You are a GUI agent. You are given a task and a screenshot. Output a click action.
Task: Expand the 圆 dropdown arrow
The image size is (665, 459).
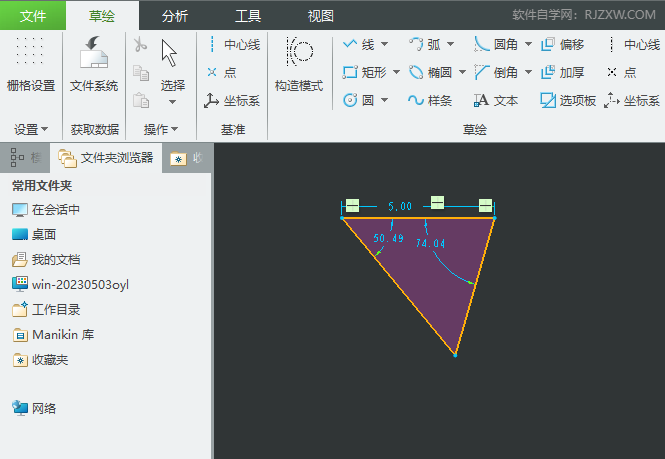pos(384,101)
